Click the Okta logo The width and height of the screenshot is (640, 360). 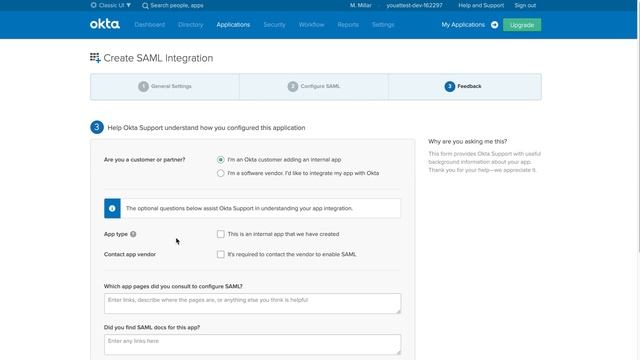coord(105,24)
